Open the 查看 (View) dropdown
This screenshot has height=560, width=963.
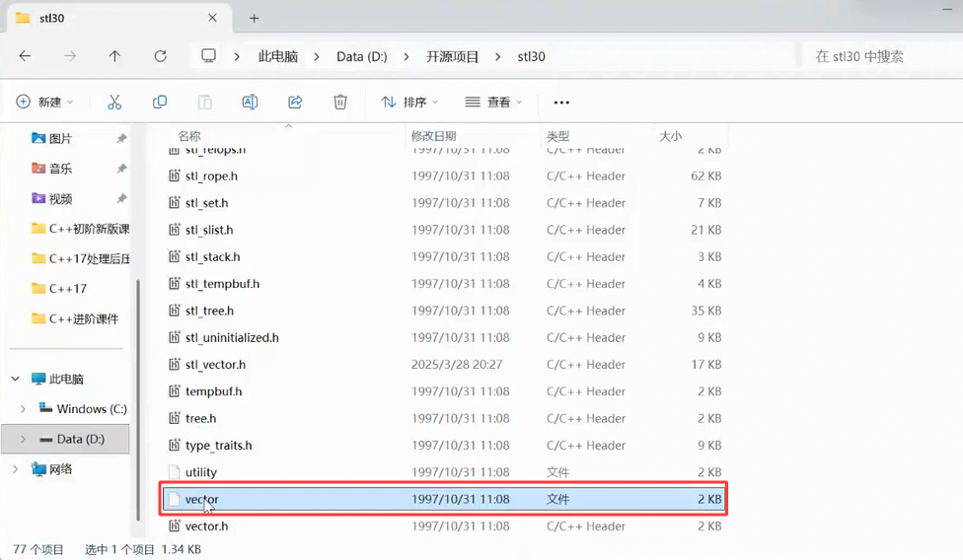493,102
